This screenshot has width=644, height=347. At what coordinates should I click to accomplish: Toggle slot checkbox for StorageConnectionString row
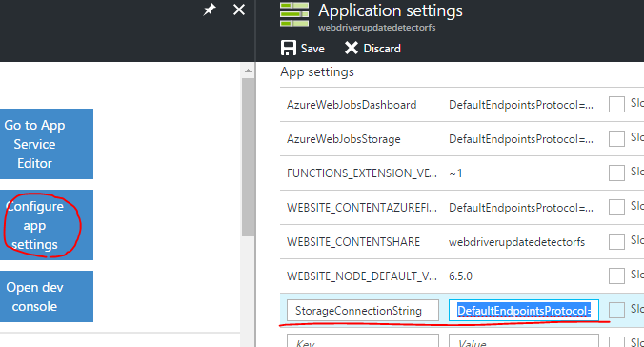pos(616,310)
